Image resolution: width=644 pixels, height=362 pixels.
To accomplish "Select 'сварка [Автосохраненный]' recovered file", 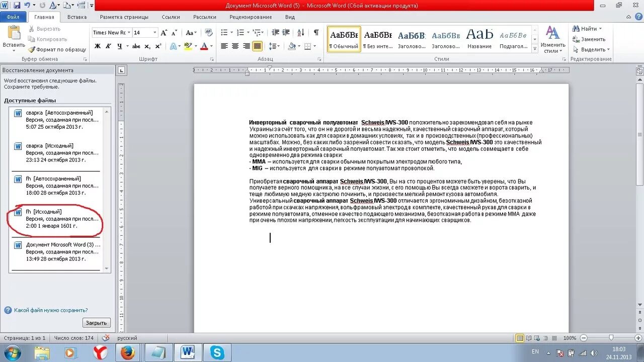I will (x=57, y=120).
